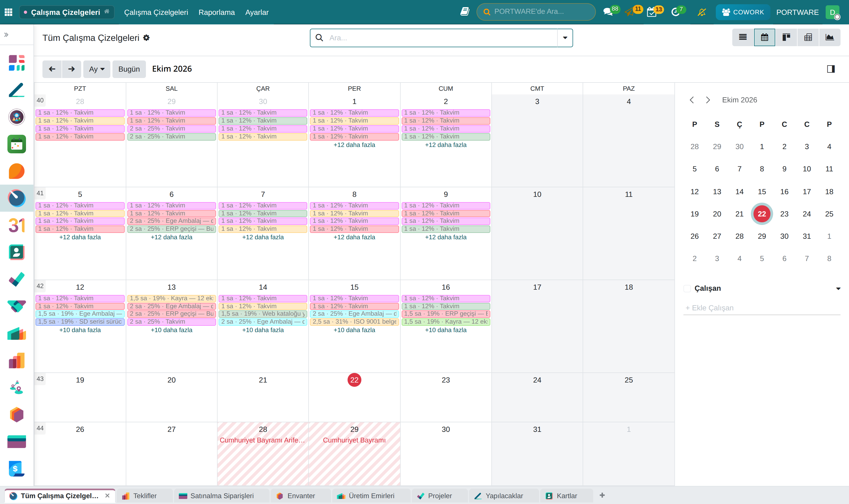Close the Tüm Çalışma Çizelgeleri tab
The height and width of the screenshot is (504, 849).
107,496
